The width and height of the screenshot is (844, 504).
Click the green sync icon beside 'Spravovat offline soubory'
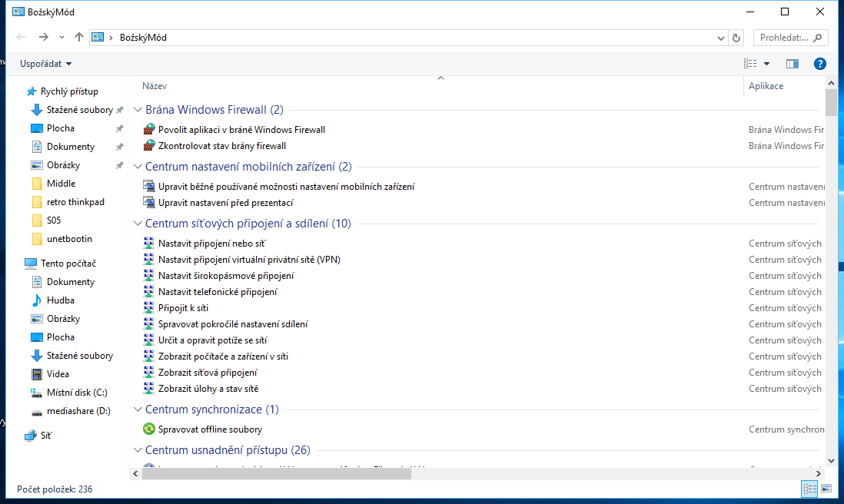coord(149,429)
